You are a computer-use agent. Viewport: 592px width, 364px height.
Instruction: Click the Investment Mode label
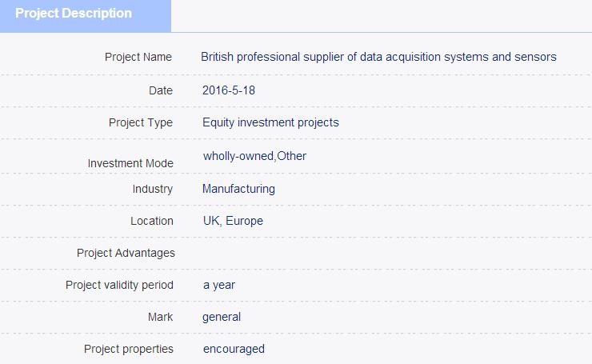click(x=130, y=163)
